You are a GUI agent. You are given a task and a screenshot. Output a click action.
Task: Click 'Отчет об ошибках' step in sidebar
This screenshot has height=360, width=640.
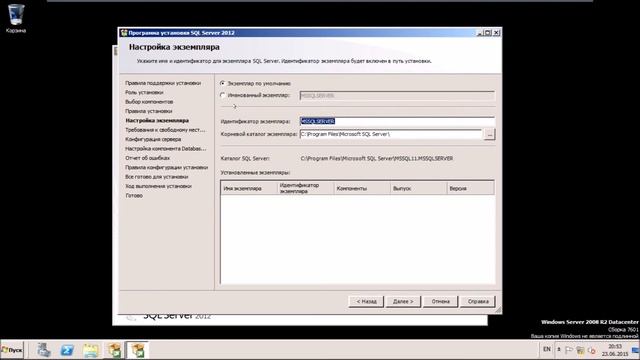(x=147, y=158)
